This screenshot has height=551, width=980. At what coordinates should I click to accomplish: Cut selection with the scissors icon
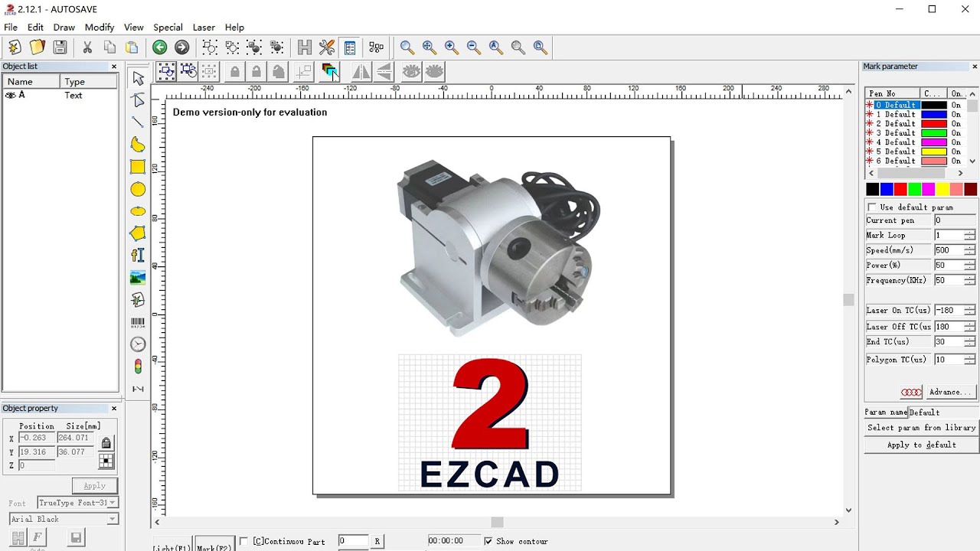(x=87, y=47)
